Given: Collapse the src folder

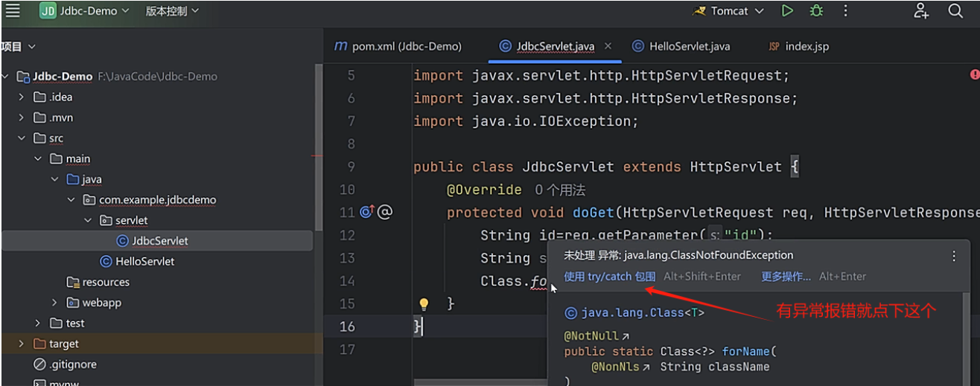Looking at the screenshot, I should pyautogui.click(x=22, y=138).
